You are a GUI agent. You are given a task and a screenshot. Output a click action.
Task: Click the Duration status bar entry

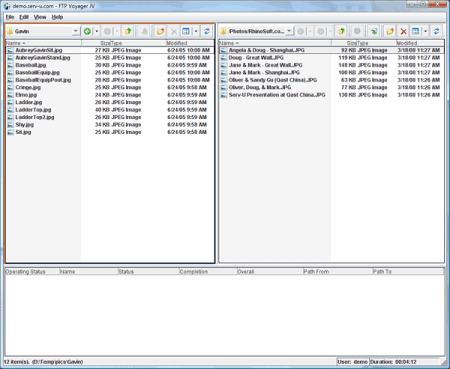[x=394, y=362]
